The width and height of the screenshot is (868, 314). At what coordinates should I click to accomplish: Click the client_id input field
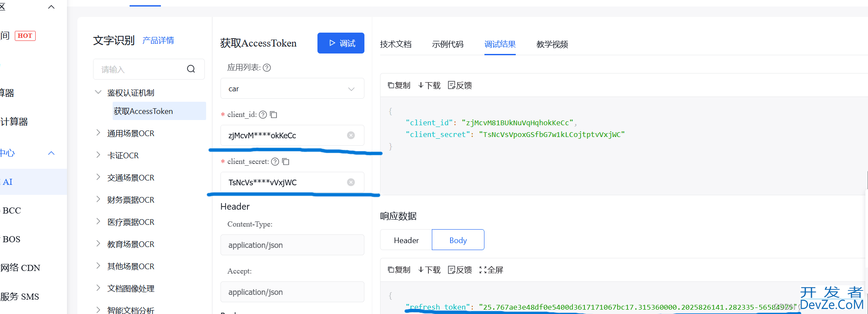[x=292, y=135]
